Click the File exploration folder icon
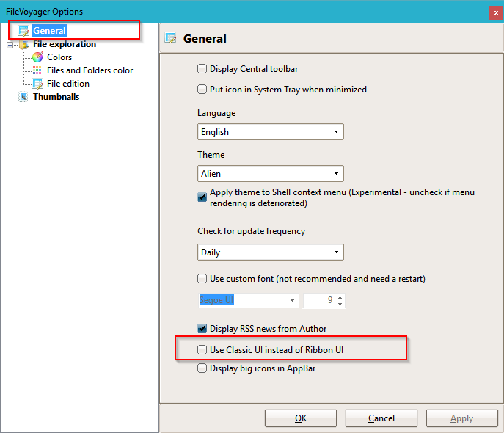 pyautogui.click(x=23, y=44)
